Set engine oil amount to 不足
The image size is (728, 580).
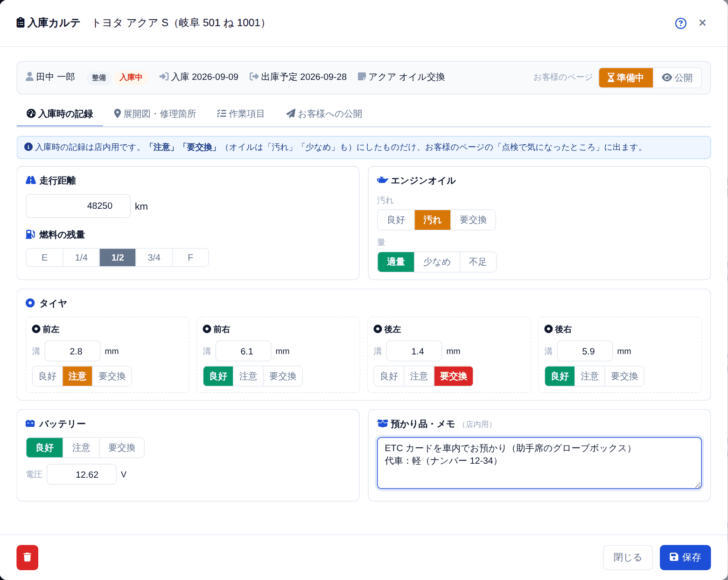click(478, 262)
